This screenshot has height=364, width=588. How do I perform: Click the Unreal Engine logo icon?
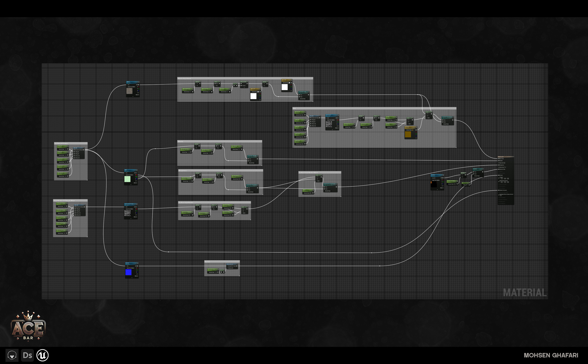coord(43,355)
